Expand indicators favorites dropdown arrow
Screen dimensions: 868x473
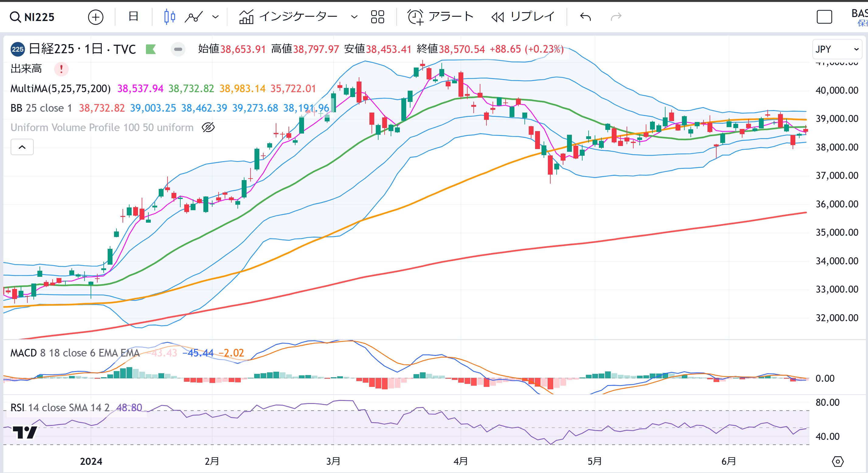click(354, 17)
